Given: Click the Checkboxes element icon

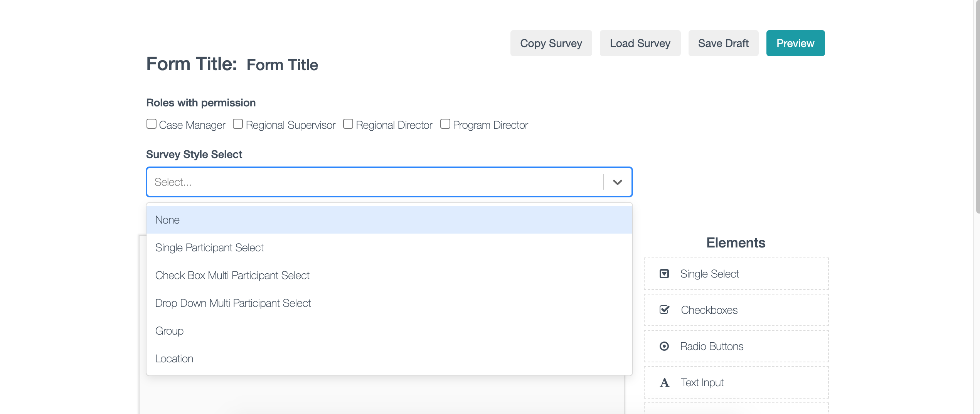Looking at the screenshot, I should tap(664, 310).
